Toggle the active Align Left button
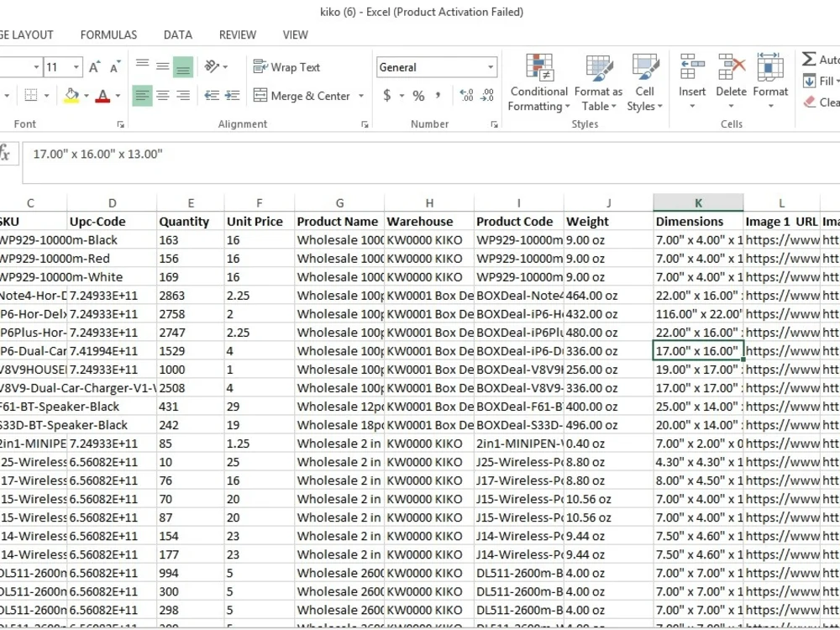The height and width of the screenshot is (630, 840). [142, 96]
